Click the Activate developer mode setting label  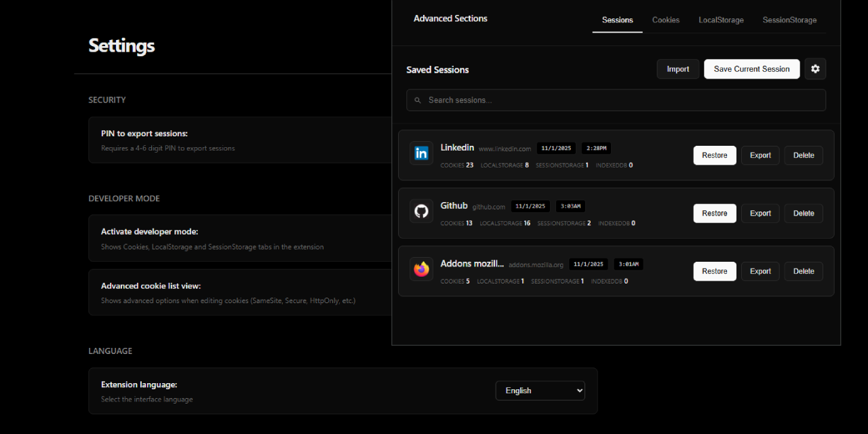[149, 232]
